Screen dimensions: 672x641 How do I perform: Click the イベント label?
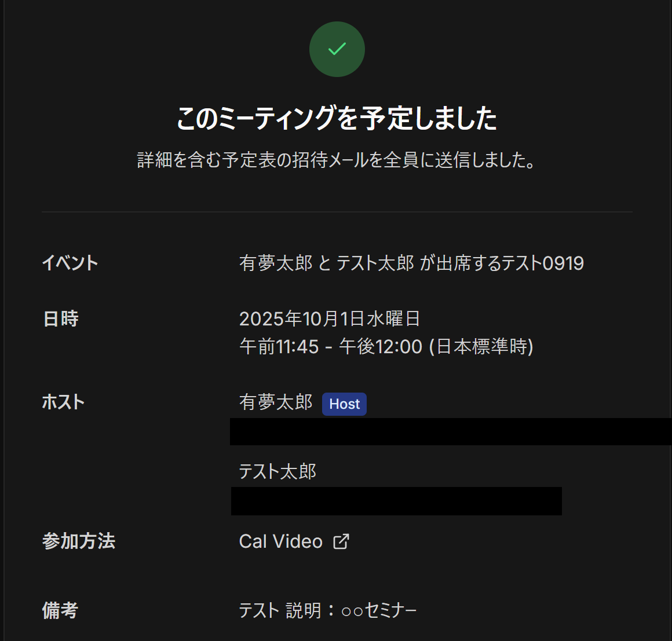[70, 263]
